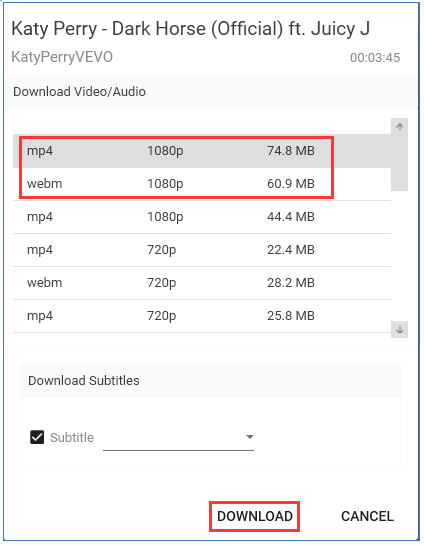Select mp4 1080p 74.8 MB format

(202, 151)
